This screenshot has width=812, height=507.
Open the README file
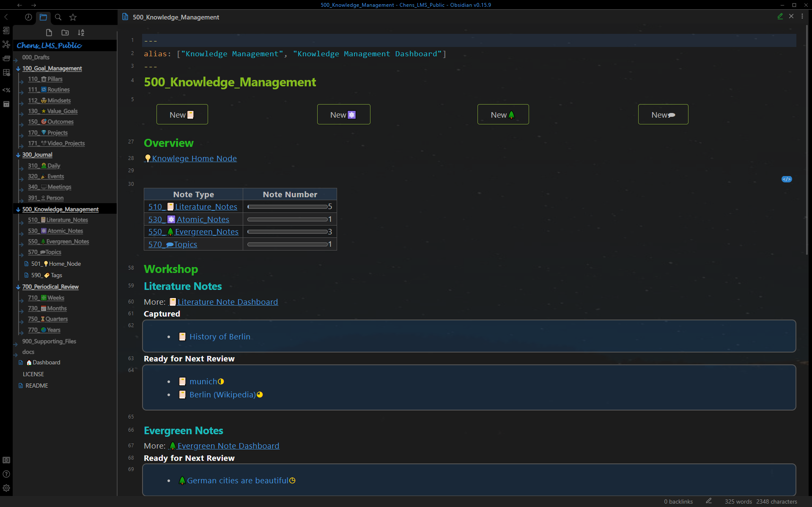[37, 386]
